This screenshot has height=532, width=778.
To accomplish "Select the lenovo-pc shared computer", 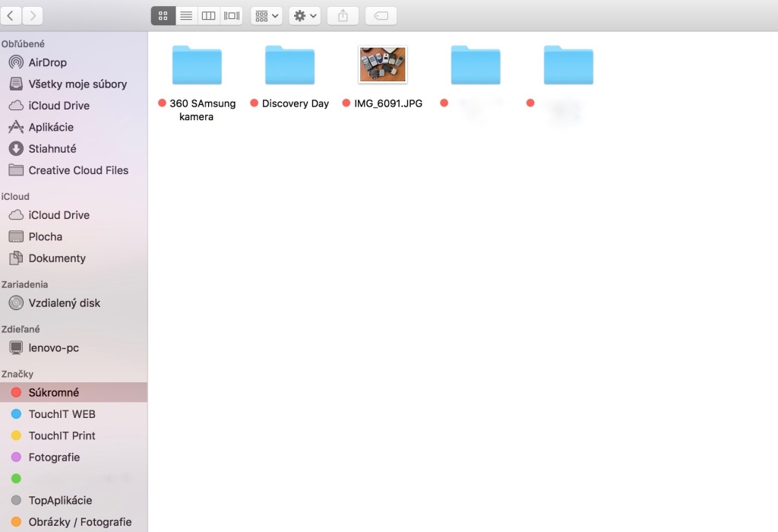I will [x=53, y=347].
